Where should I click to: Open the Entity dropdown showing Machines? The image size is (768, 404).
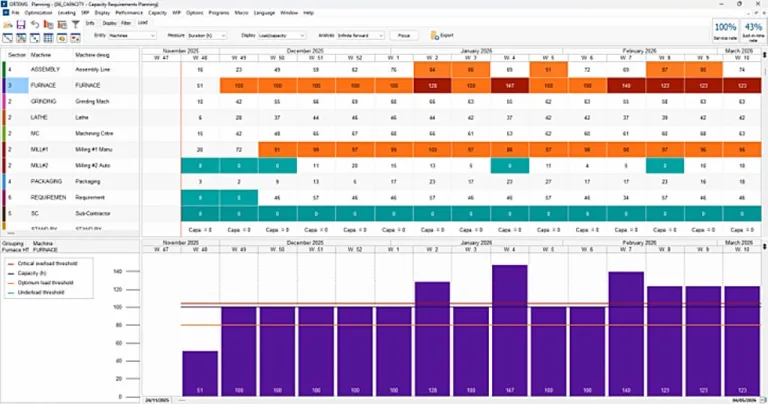coord(132,35)
